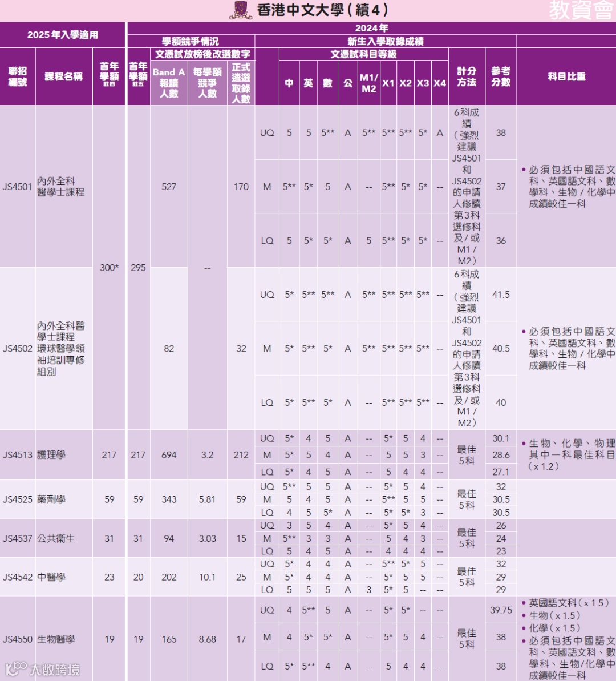Screen dimensions: 616x681
Task: Select the JS4502 code in 聯招編號 column
Action: (x=17, y=349)
